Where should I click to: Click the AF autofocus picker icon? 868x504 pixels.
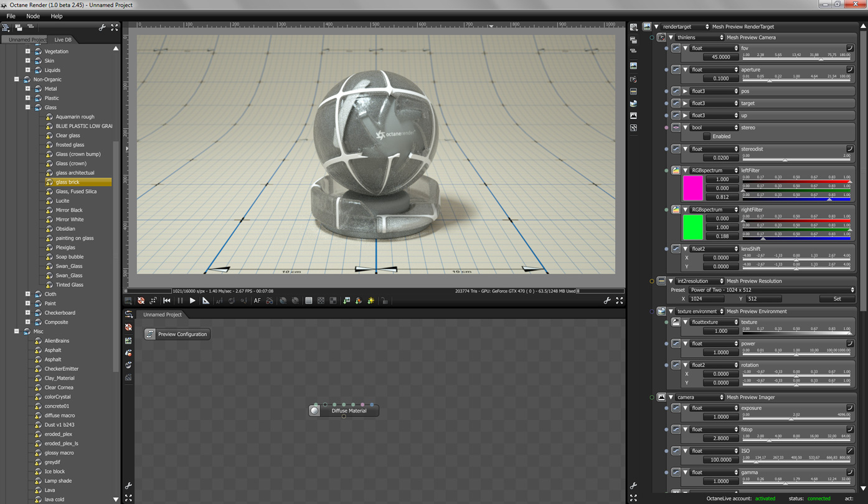257,301
